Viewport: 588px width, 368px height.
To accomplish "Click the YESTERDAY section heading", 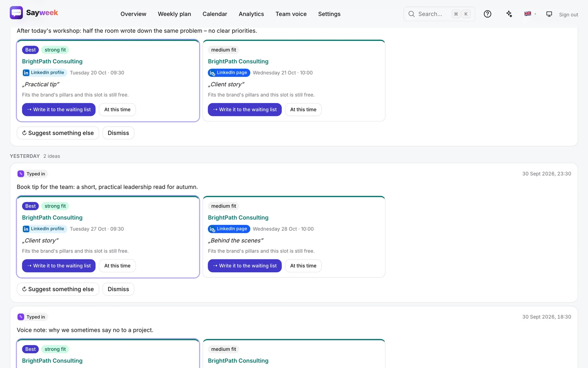I will [25, 156].
